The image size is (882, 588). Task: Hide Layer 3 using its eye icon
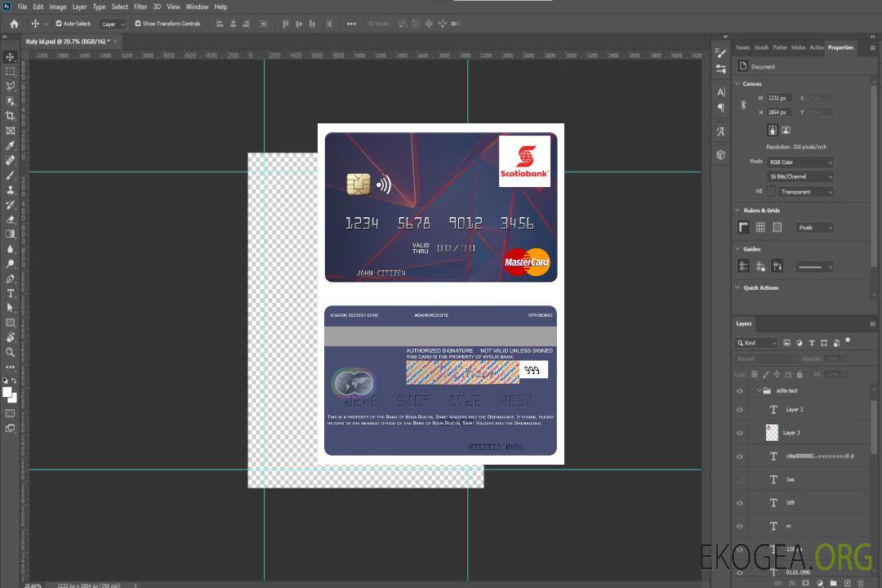[x=740, y=434]
